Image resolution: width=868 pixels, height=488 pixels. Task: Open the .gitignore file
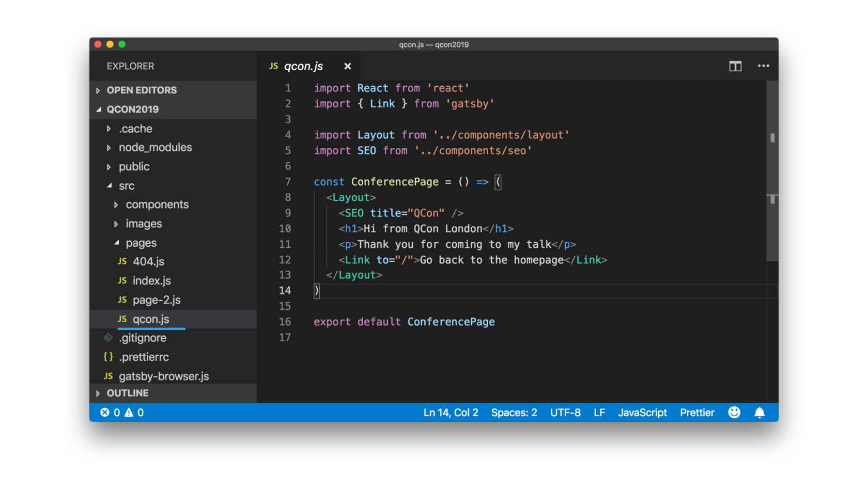tap(143, 338)
